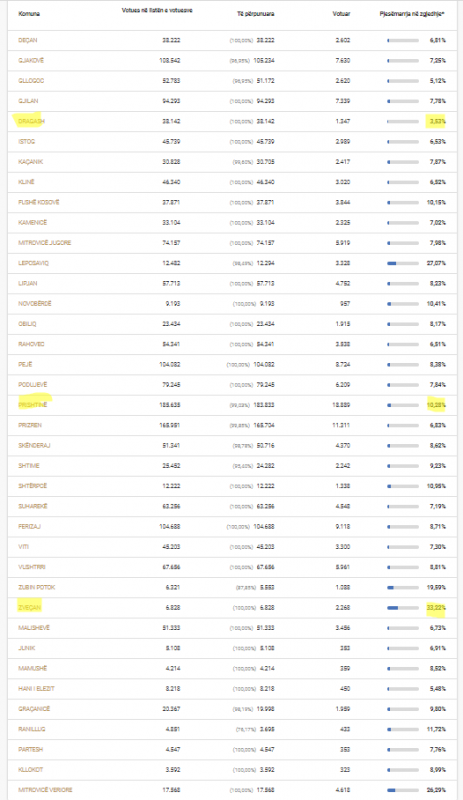The width and height of the screenshot is (463, 800).
Task: Click the Zveçan turnout progress bar
Action: coord(403,608)
